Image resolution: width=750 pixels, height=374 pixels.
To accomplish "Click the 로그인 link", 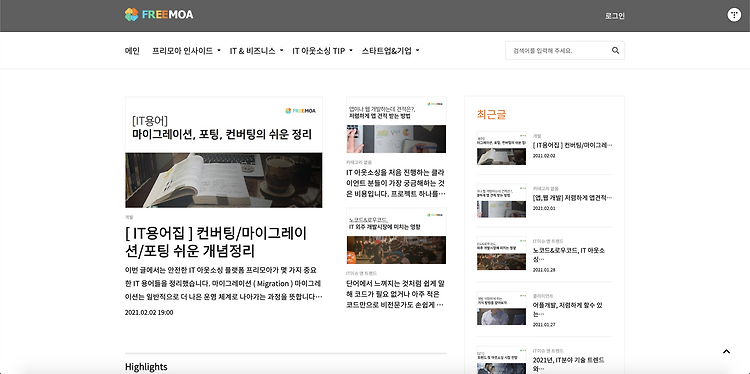I will pyautogui.click(x=615, y=16).
